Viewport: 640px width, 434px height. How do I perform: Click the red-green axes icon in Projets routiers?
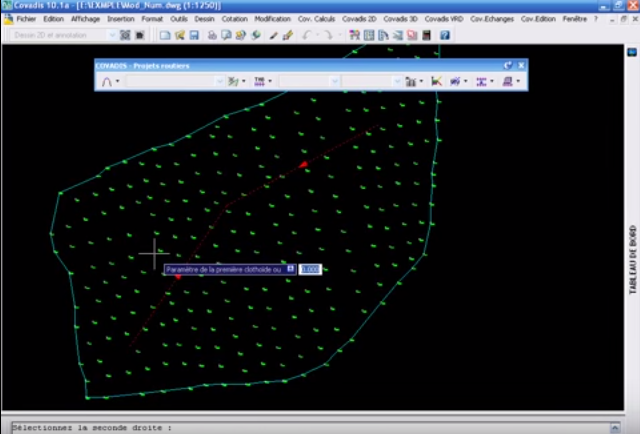click(x=436, y=82)
